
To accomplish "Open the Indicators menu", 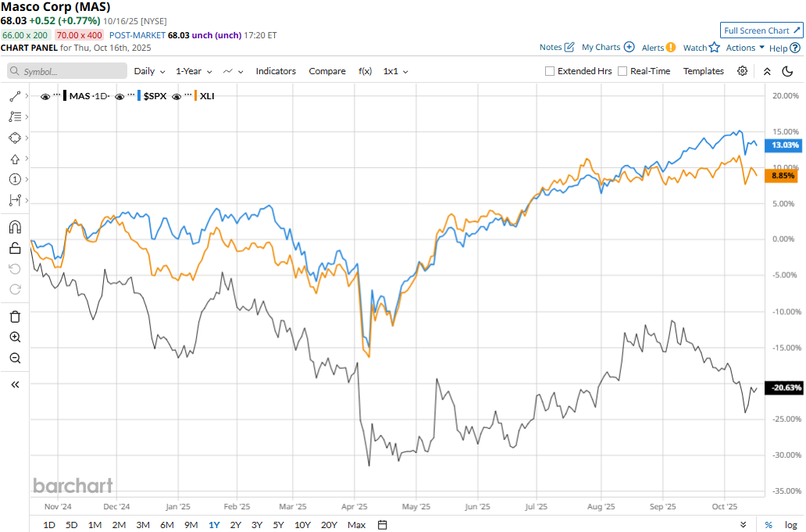I will point(276,71).
